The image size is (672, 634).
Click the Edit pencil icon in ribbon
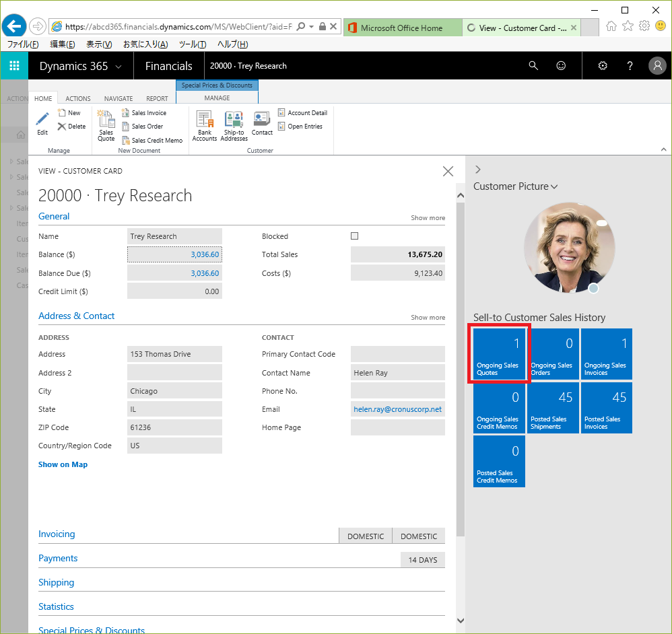point(42,123)
